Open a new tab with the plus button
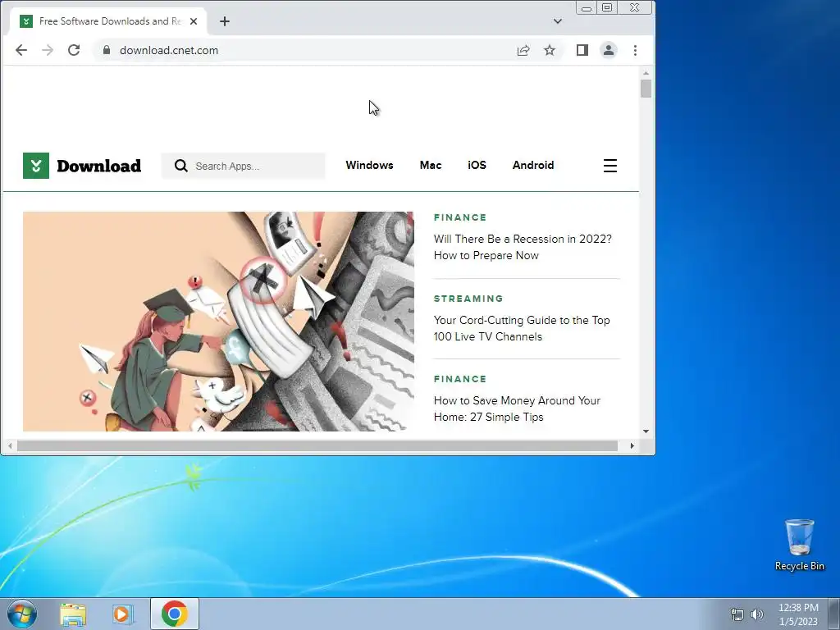Screen dimensions: 840x630 click(x=225, y=21)
